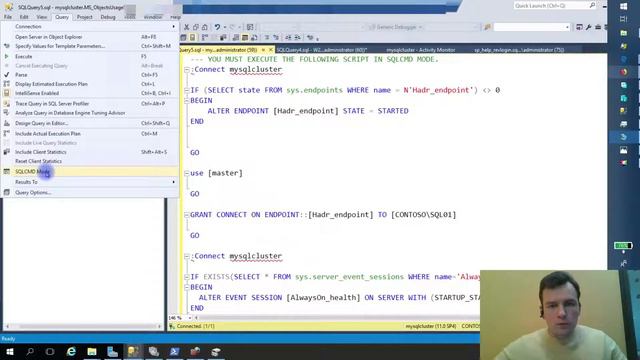Image resolution: width=640 pixels, height=360 pixels.
Task: Click the Copy toolbar icon
Action: [x=196, y=27]
